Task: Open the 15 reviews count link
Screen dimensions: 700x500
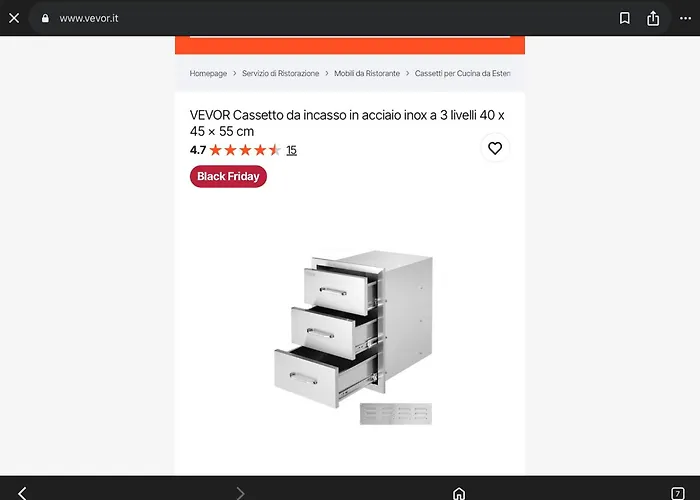Action: [x=292, y=150]
